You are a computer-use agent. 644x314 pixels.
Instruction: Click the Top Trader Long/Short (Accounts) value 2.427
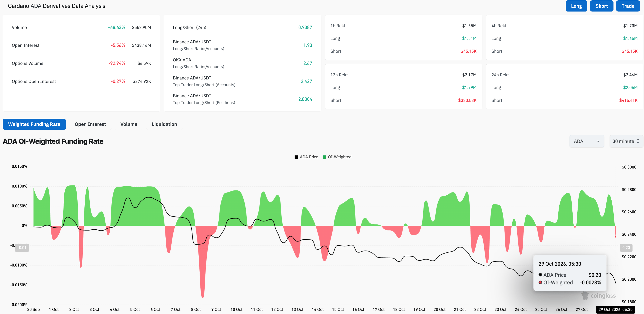[306, 82]
